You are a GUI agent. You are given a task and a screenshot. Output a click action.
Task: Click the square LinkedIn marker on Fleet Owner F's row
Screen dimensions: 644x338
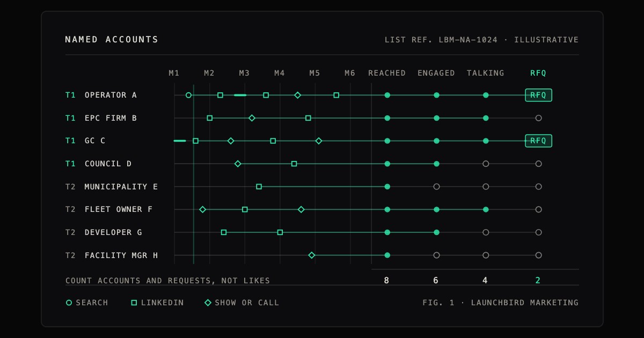[x=245, y=209]
